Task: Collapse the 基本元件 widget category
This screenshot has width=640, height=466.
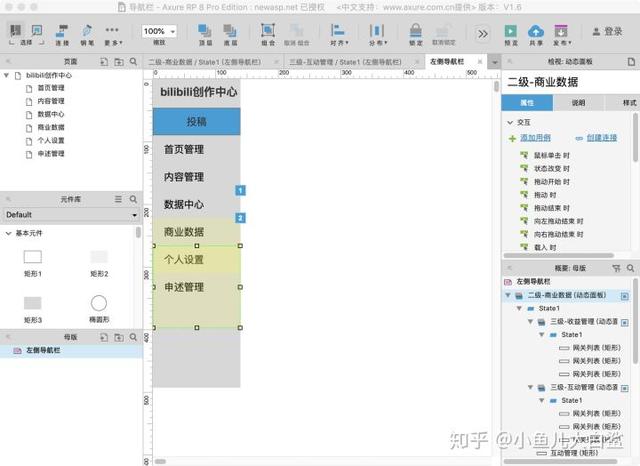Action: pyautogui.click(x=8, y=233)
